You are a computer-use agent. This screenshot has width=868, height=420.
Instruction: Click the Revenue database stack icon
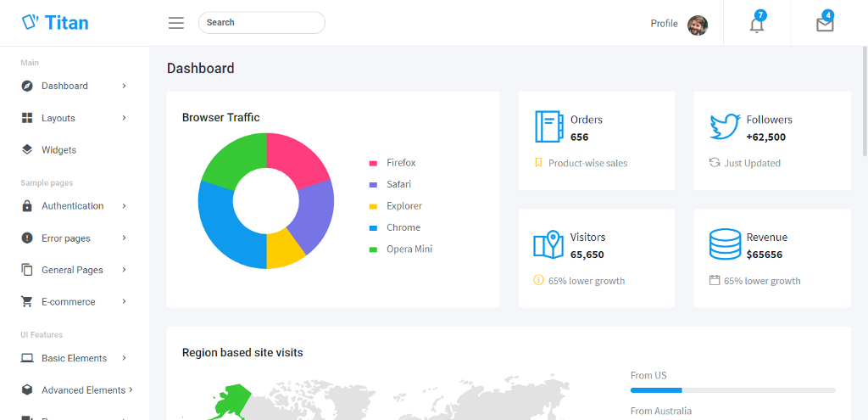725,244
